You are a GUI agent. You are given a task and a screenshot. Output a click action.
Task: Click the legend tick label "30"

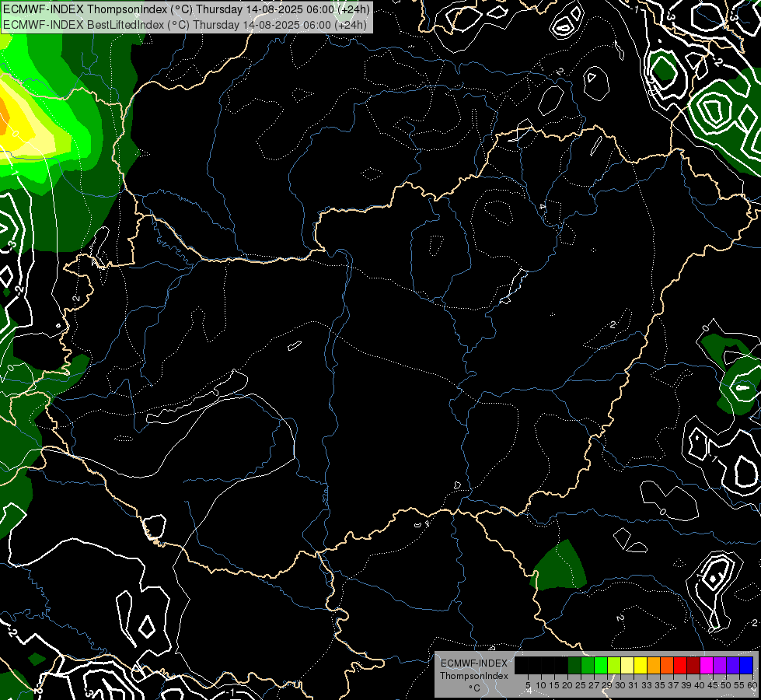tap(621, 685)
